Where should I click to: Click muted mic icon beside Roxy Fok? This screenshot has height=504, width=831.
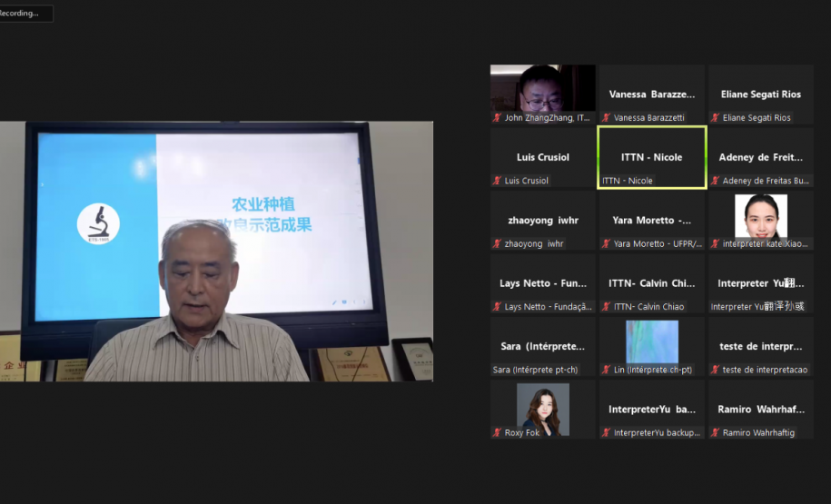(x=497, y=433)
